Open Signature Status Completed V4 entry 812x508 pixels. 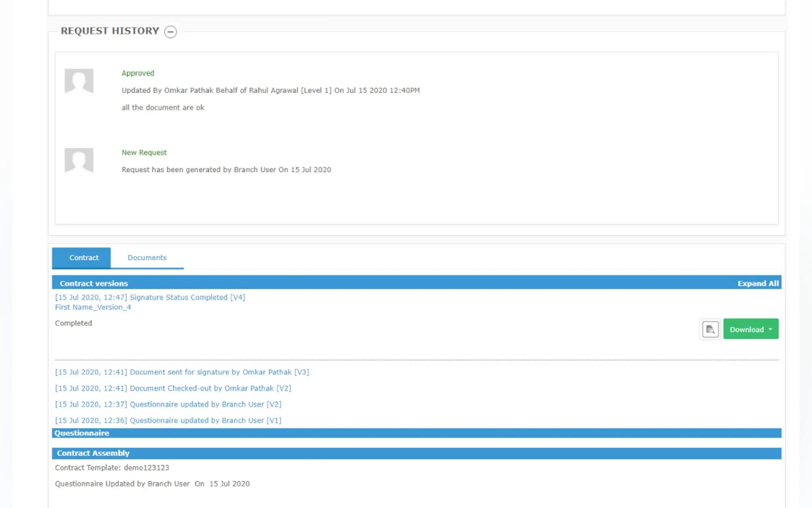coord(150,297)
